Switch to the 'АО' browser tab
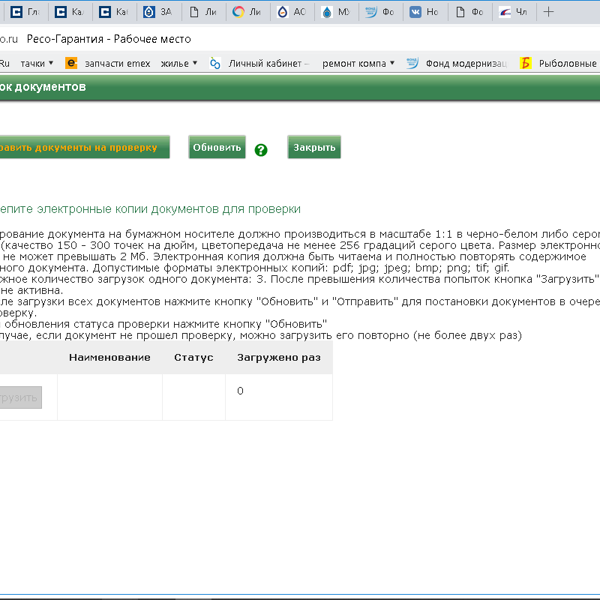The width and height of the screenshot is (600, 600). click(x=292, y=12)
